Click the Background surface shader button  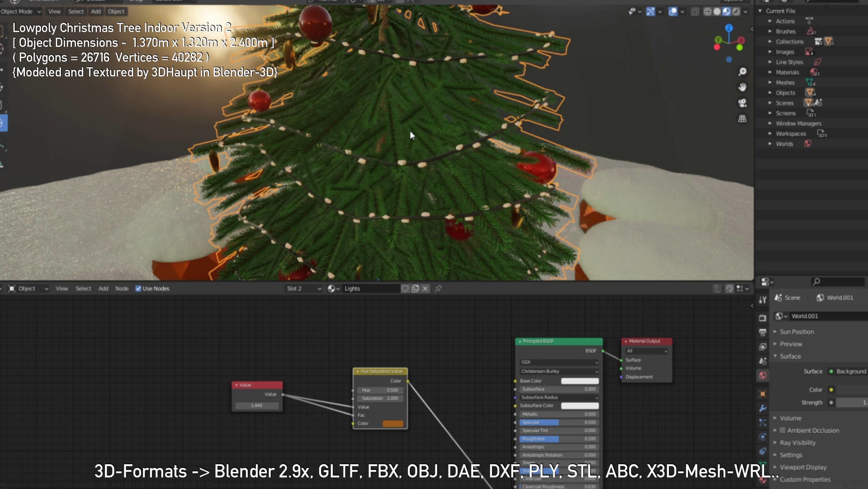point(848,371)
